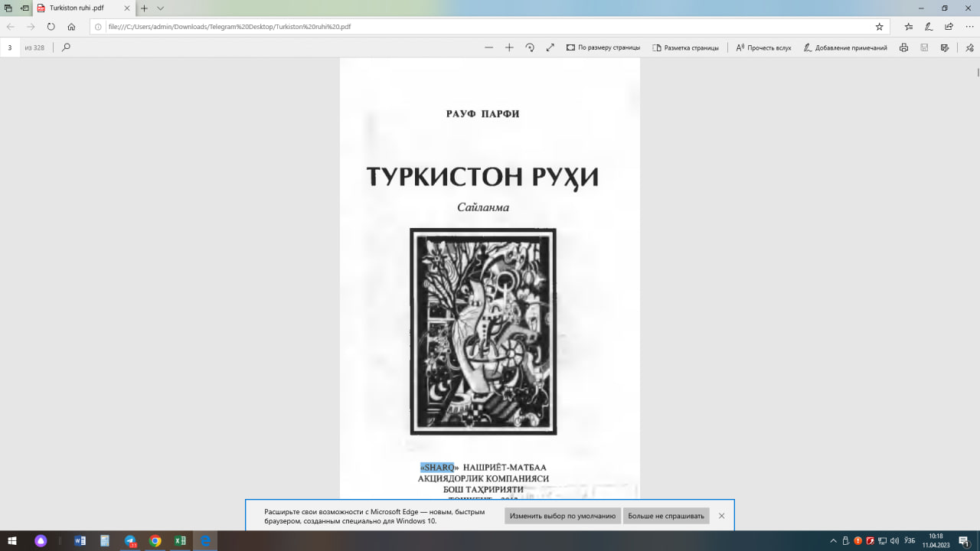This screenshot has height=551, width=980.
Task: Zoom out using the minus icon
Action: (x=488, y=47)
